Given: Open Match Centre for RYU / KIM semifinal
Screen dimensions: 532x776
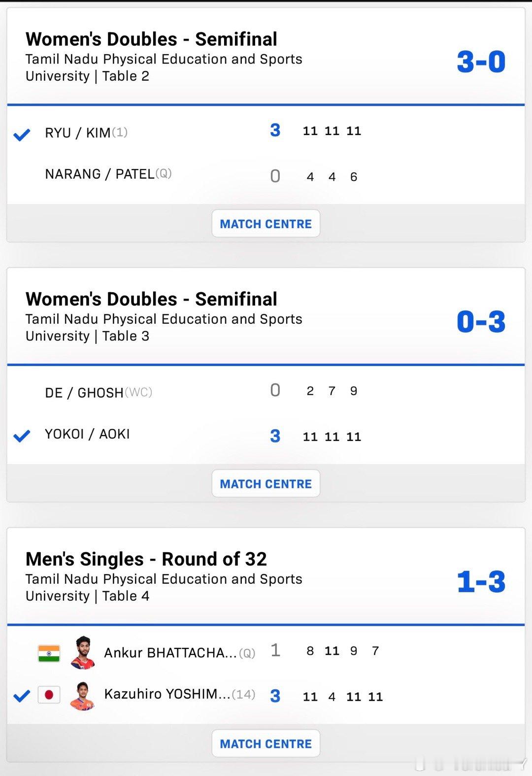Looking at the screenshot, I should (x=266, y=224).
